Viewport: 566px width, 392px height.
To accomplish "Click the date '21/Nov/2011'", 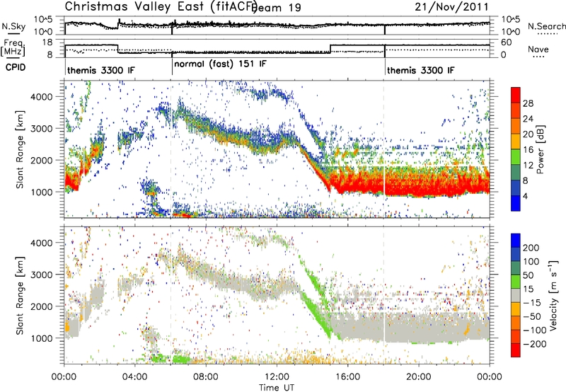I will (x=451, y=6).
